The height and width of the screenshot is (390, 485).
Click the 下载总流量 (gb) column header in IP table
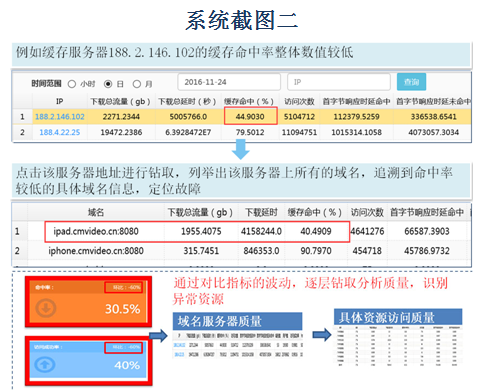[121, 101]
